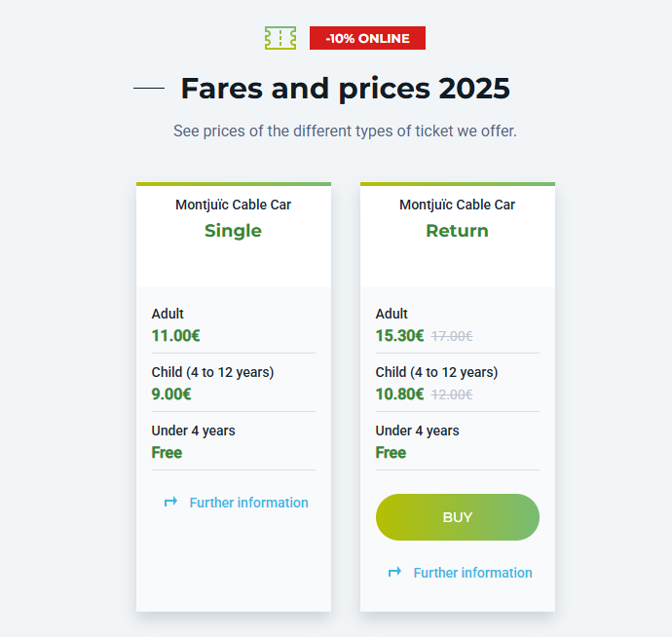
Task: Click the -10% ONLINE red badge
Action: click(367, 38)
